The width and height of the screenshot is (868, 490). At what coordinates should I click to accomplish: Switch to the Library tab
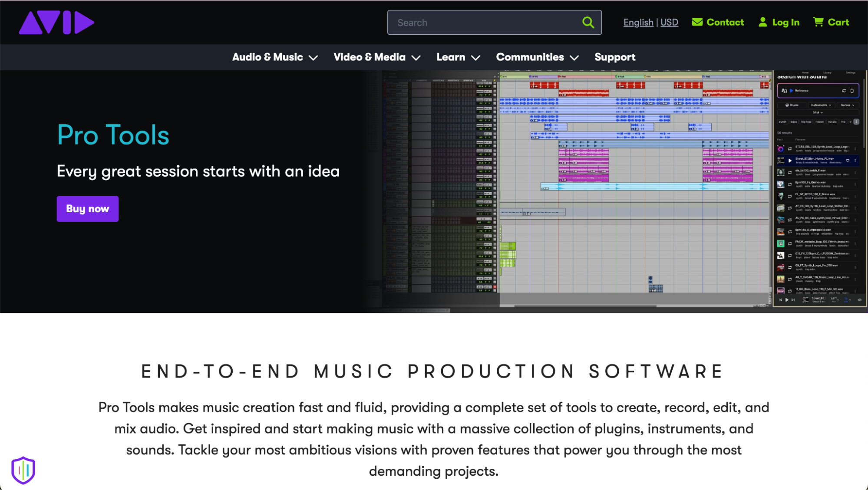click(x=828, y=72)
